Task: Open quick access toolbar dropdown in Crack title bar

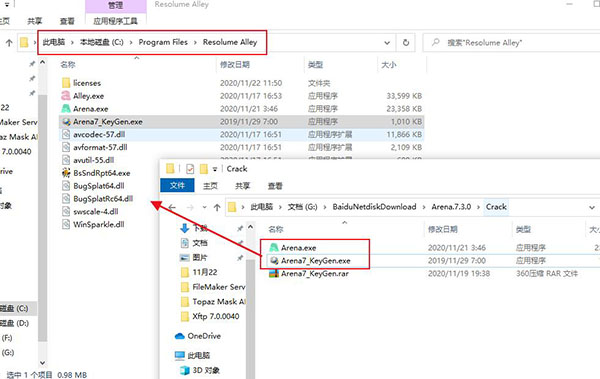Action: [x=215, y=169]
